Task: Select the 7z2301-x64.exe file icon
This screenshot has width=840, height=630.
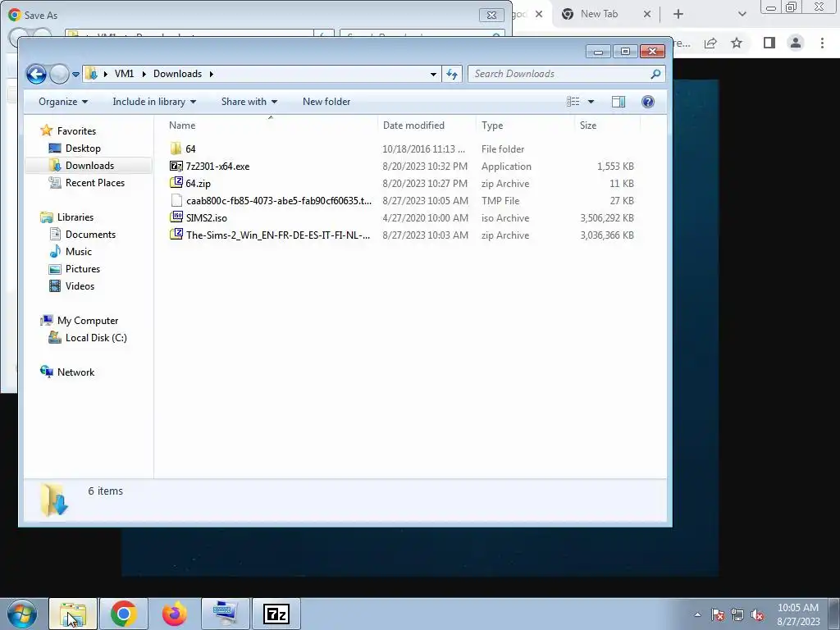Action: (x=176, y=166)
